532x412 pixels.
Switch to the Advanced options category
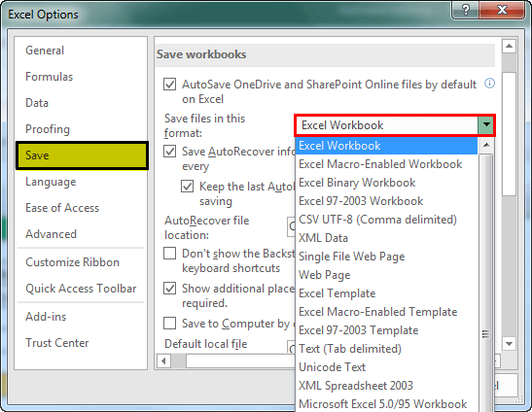click(x=52, y=234)
